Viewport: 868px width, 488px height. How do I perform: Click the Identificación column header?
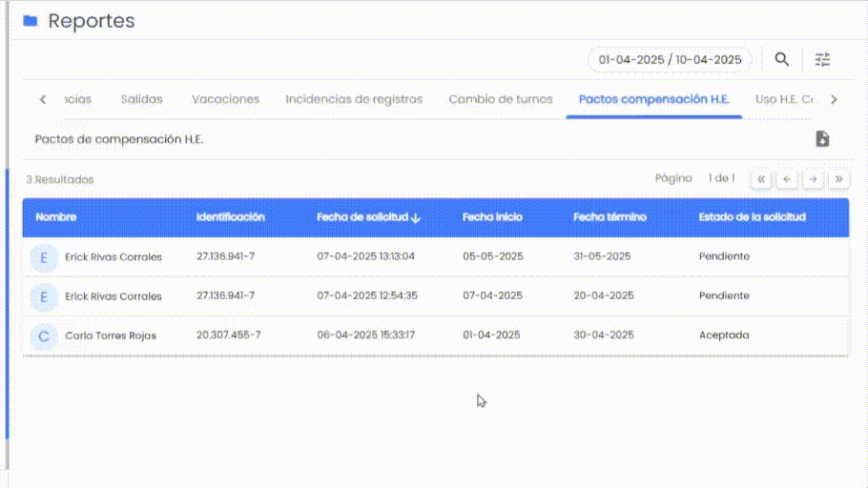coord(230,217)
